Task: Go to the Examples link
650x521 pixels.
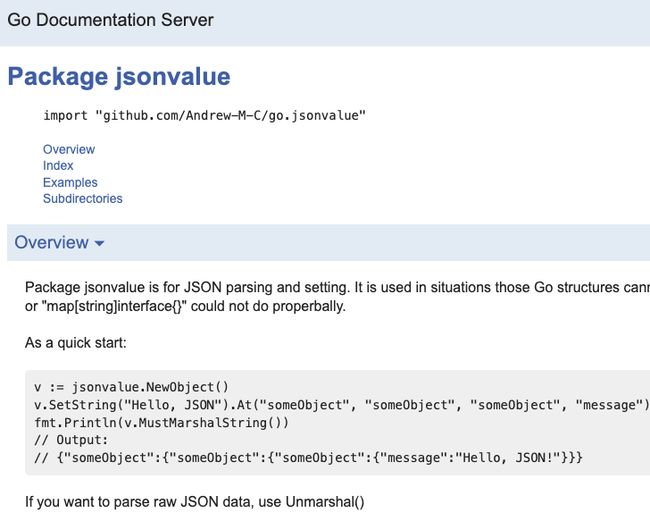Action: pos(70,182)
